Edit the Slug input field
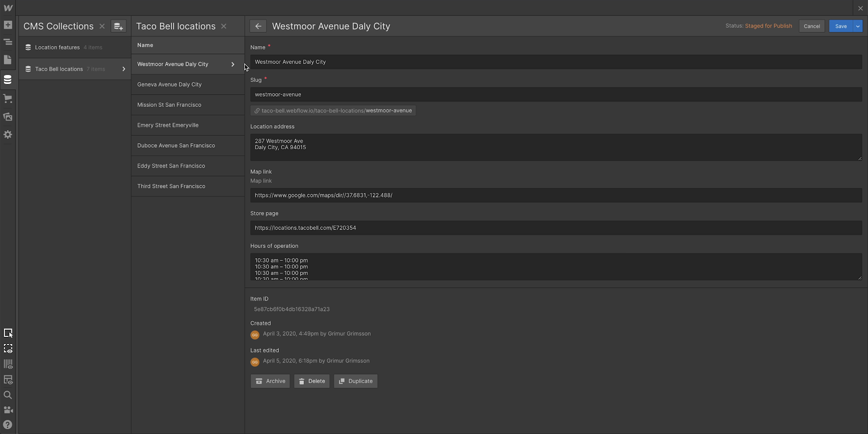This screenshot has width=868, height=434. 556,94
